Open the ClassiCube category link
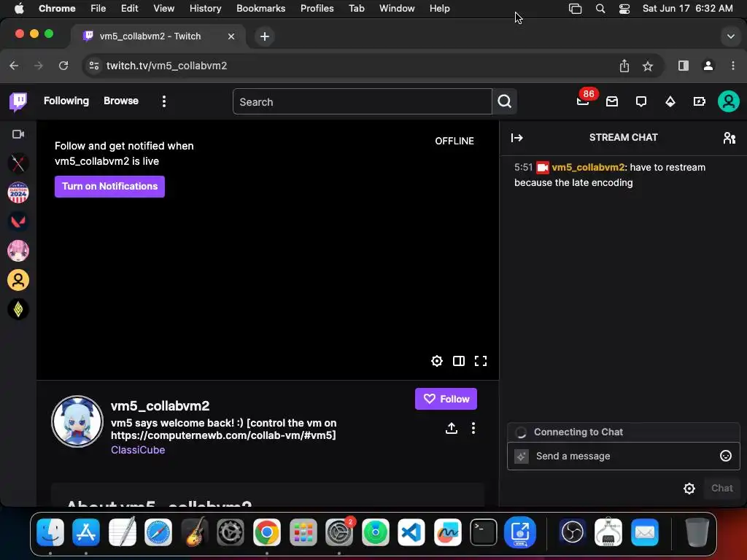The height and width of the screenshot is (560, 747). pyautogui.click(x=138, y=450)
